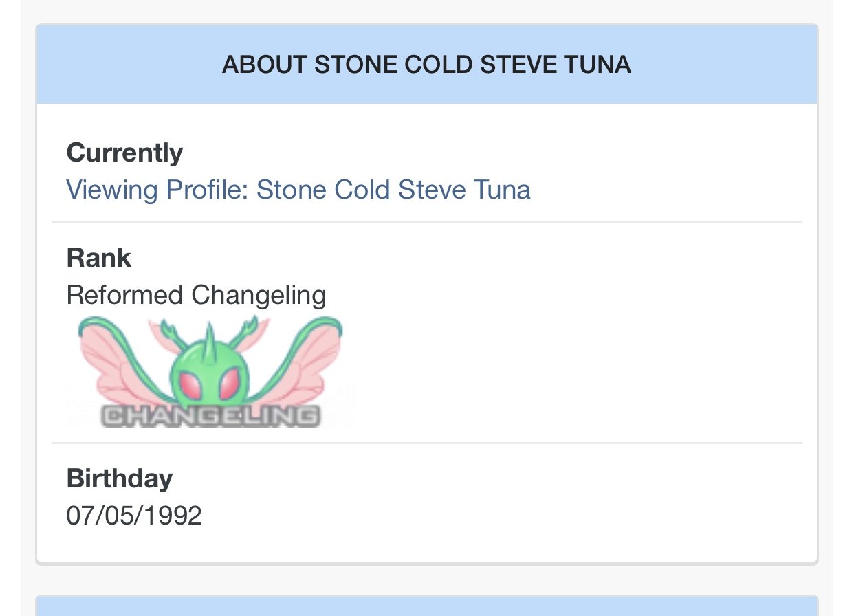Click the Changeling rank badge image
Image resolution: width=854 pixels, height=616 pixels.
click(x=210, y=371)
